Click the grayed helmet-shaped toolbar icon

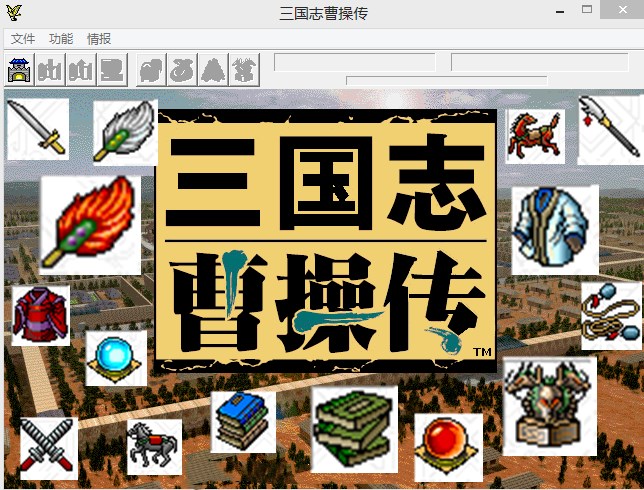click(152, 70)
